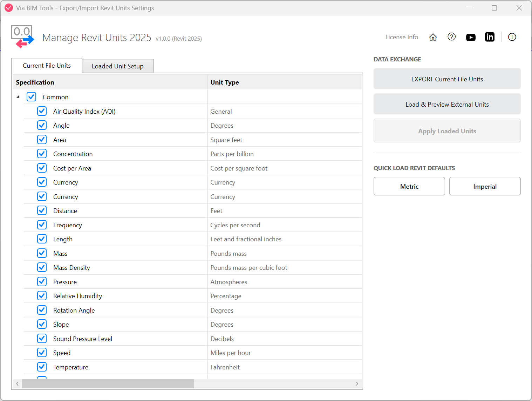Uncheck the Angle checkbox

[x=42, y=125]
